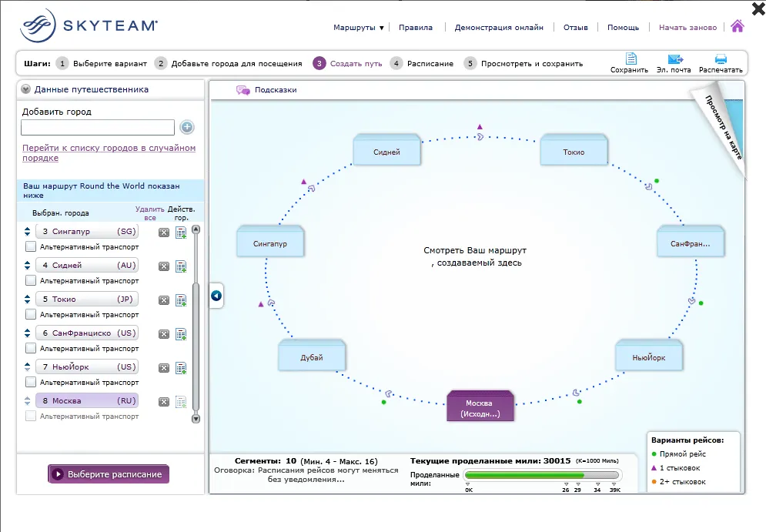Open random city list link
Screen dimensions: 766x532
coord(109,152)
